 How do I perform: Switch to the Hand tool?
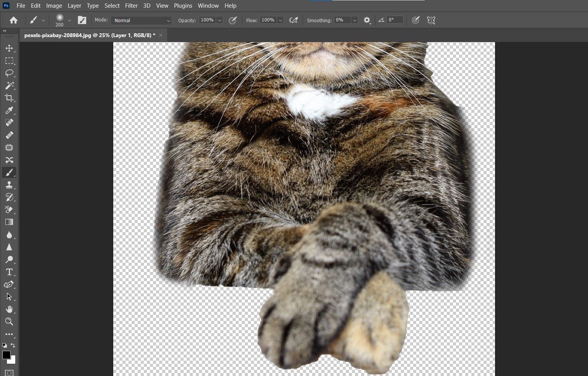[x=9, y=309]
